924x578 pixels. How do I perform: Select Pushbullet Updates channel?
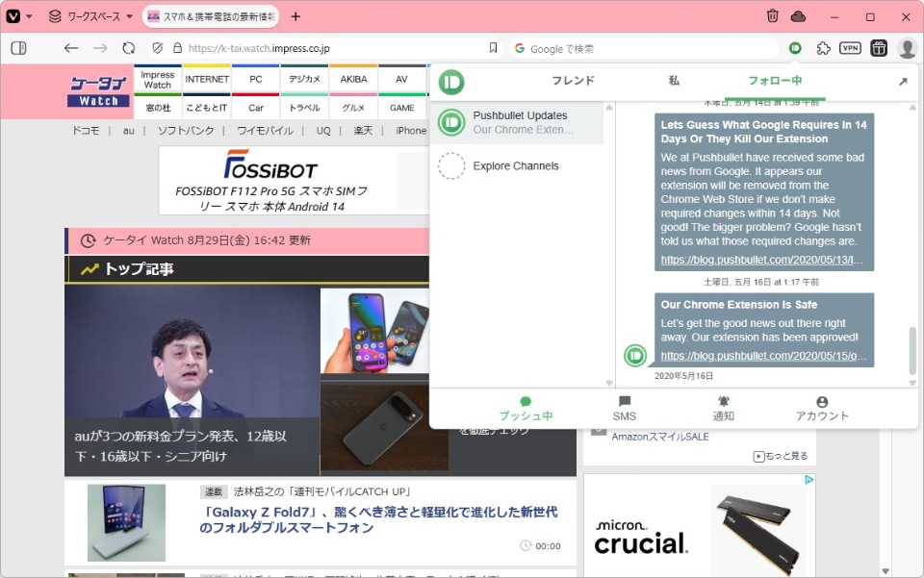pos(517,122)
